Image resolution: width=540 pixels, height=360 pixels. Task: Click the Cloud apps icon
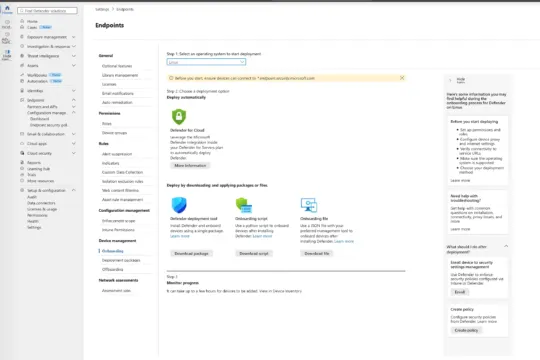click(x=22, y=143)
